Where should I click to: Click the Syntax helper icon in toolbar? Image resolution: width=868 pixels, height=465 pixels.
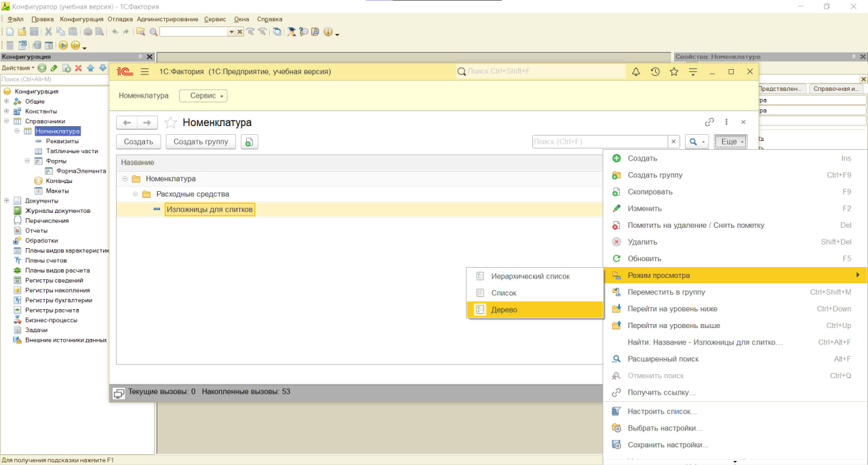click(292, 32)
